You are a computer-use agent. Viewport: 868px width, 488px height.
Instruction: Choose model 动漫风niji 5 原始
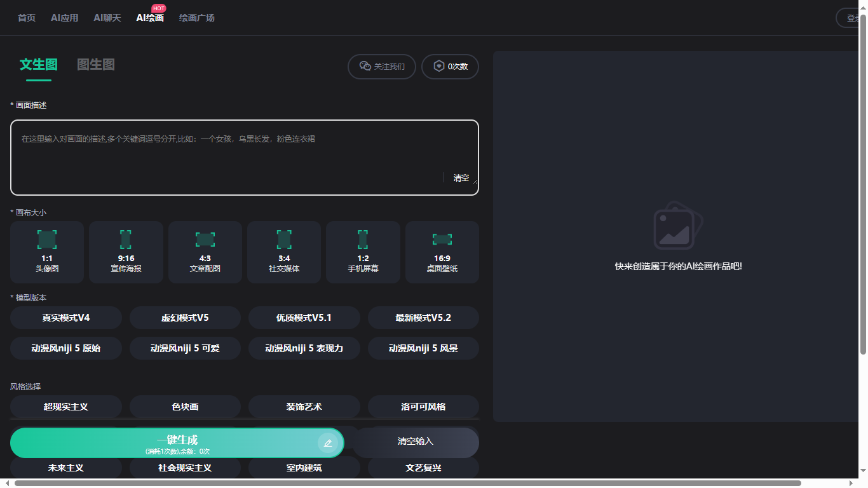pos(66,348)
